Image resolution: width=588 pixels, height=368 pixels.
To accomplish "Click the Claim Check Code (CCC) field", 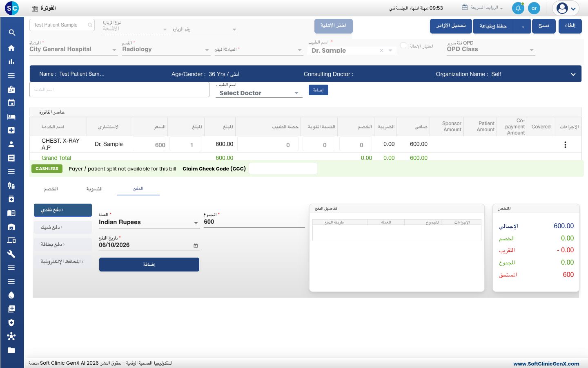I will point(283,168).
